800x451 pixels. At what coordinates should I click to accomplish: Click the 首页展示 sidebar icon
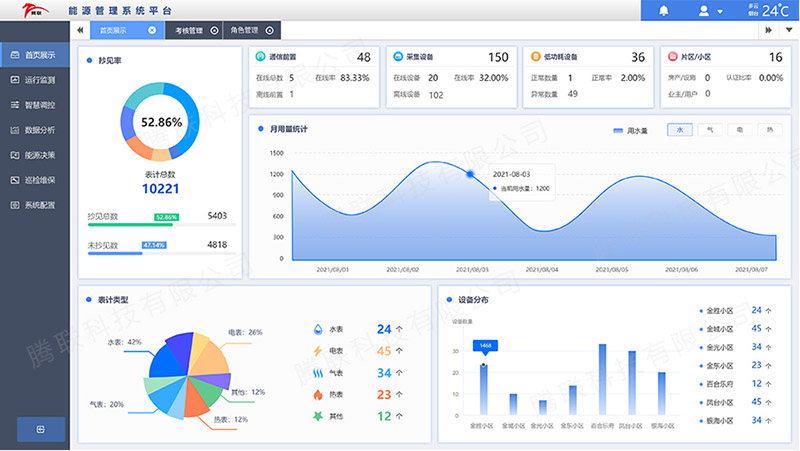pyautogui.click(x=15, y=54)
